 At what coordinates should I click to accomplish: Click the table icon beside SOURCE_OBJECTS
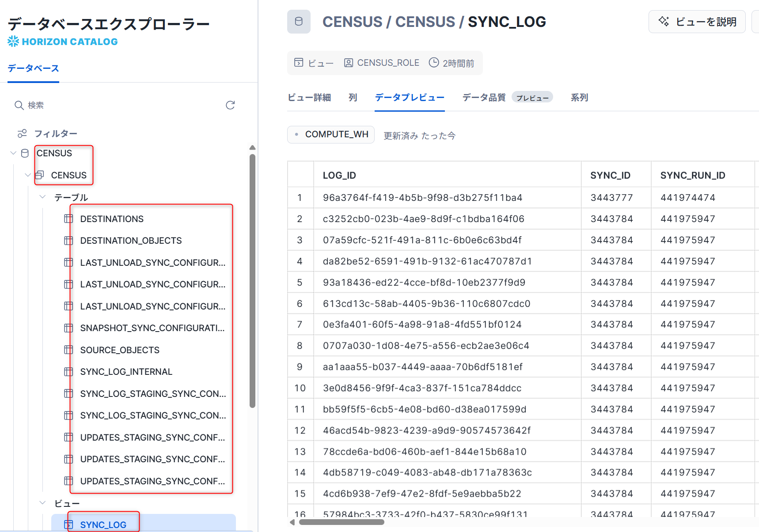click(68, 350)
